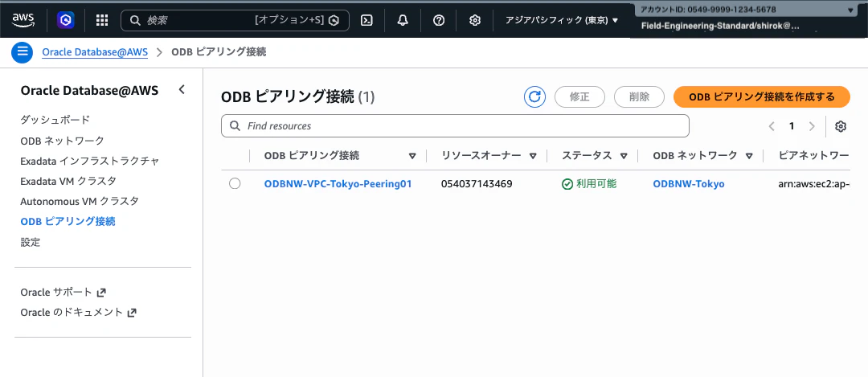
Task: Sort by ODB ピアリング接続 column arrow
Action: [x=411, y=156]
